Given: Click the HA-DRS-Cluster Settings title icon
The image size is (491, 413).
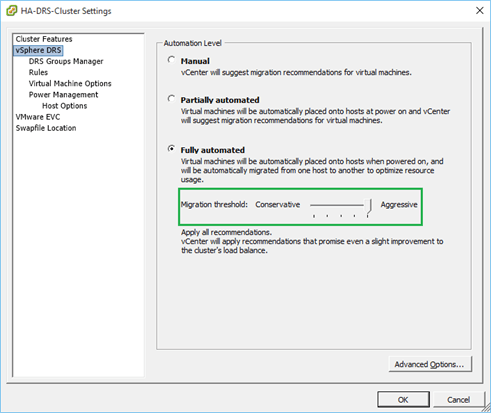Looking at the screenshot, I should point(12,11).
